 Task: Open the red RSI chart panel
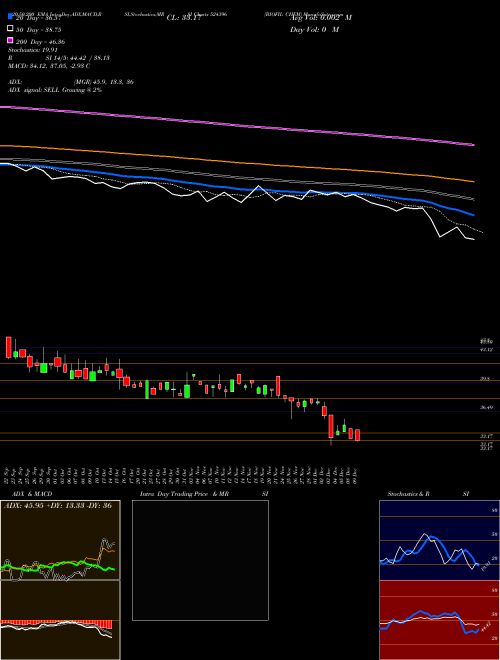click(x=439, y=620)
